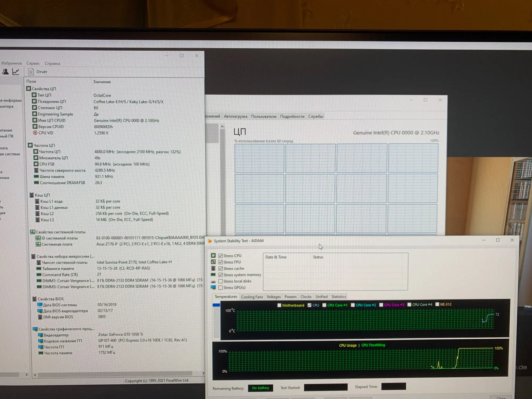This screenshot has height=399, width=532.
Task: Click the Stress GPU(s) monitor icon
Action: 213,287
